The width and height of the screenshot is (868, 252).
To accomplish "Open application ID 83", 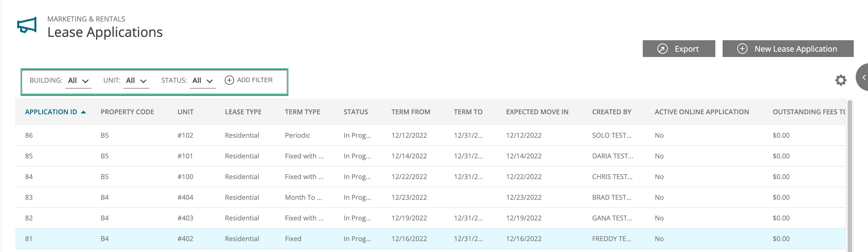I will pyautogui.click(x=29, y=197).
